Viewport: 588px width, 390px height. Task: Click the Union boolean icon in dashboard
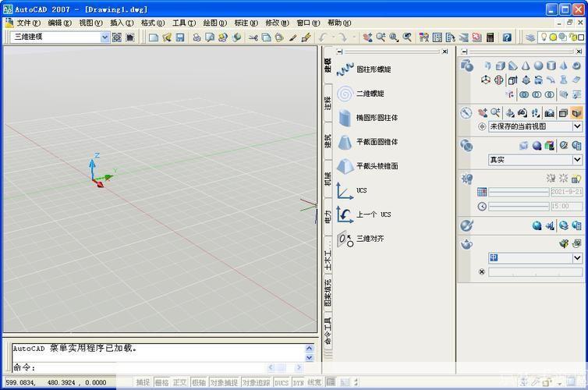[524, 94]
